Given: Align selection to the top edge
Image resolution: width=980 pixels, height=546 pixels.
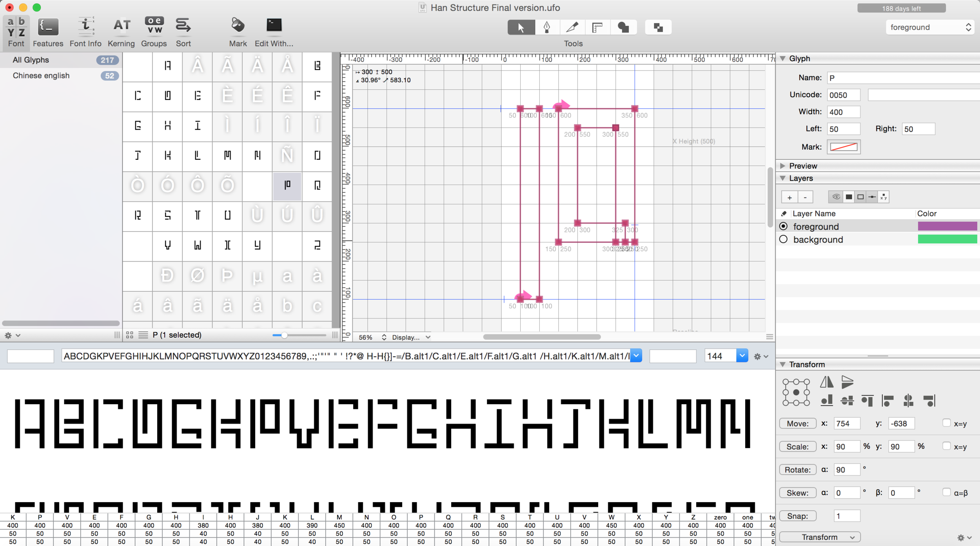Looking at the screenshot, I should [x=867, y=400].
